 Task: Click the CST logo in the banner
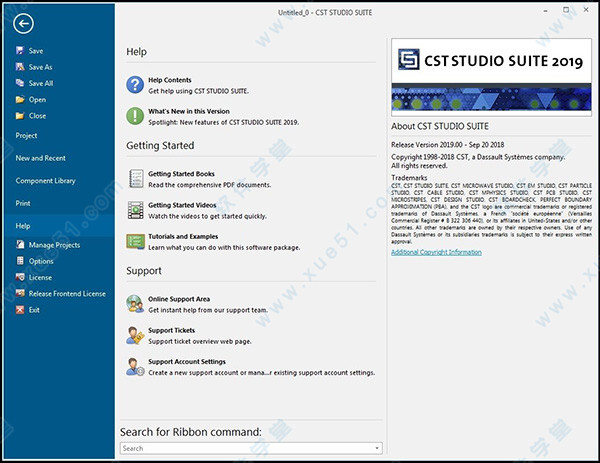click(x=409, y=59)
